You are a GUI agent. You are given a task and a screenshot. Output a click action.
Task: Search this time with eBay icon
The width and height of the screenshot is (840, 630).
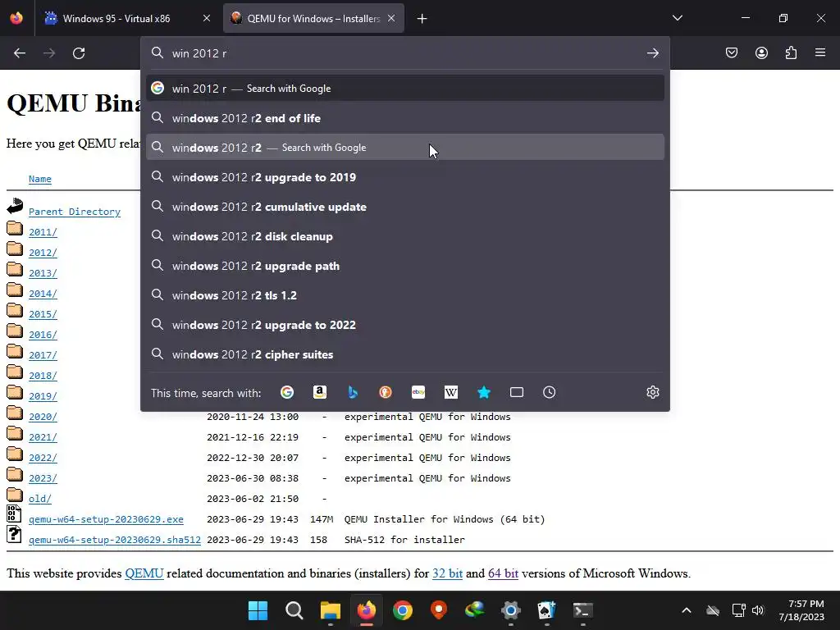point(418,393)
